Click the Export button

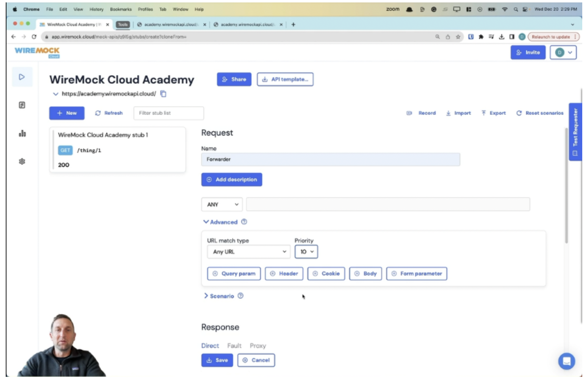[x=494, y=113]
